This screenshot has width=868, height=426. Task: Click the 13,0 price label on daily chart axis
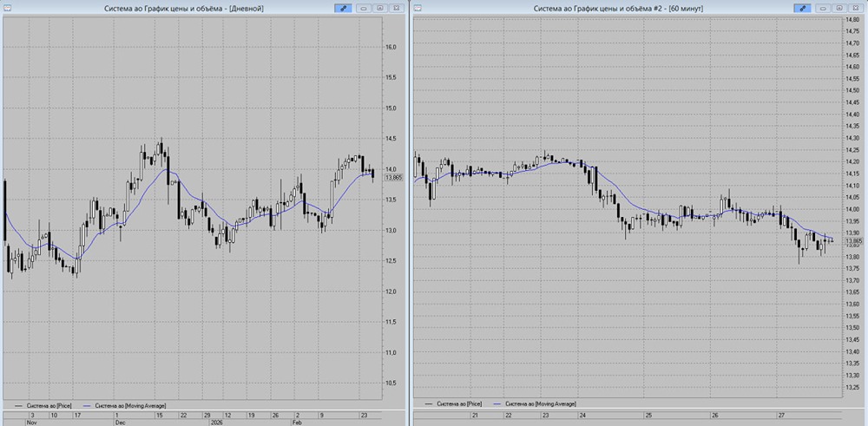point(392,230)
